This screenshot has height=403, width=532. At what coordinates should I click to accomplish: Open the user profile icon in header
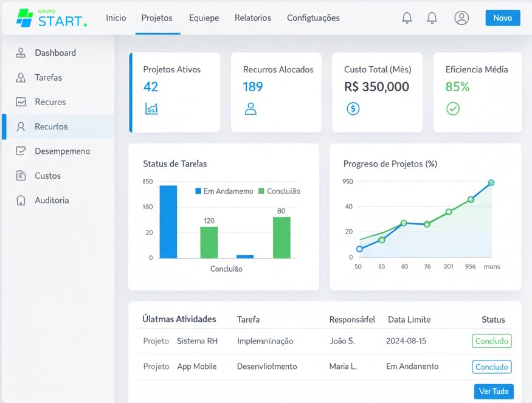click(461, 18)
